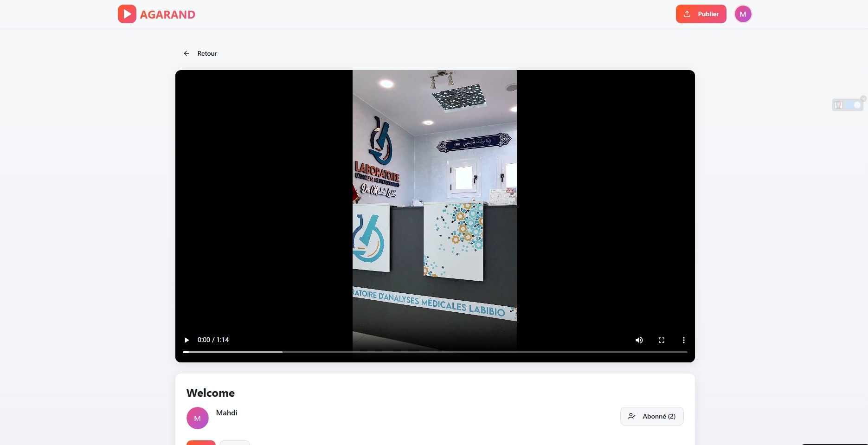The height and width of the screenshot is (445, 868).
Task: Seek along the video progress bar
Action: tap(435, 352)
